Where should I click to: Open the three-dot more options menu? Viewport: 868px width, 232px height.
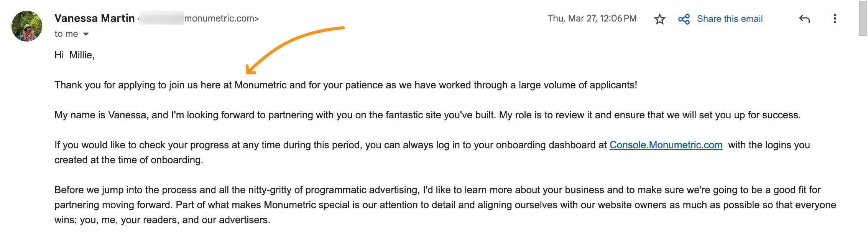coord(835,18)
